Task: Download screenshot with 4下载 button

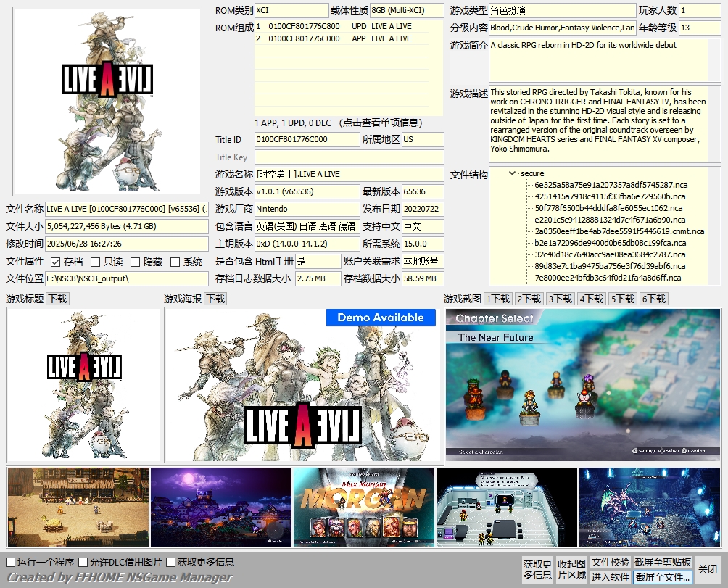Action: 592,299
